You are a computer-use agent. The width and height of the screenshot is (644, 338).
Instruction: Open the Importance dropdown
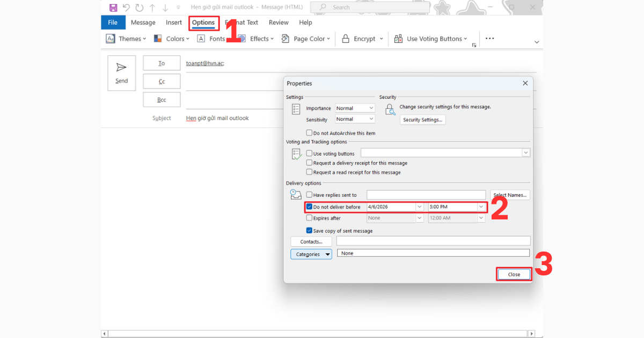coord(355,108)
